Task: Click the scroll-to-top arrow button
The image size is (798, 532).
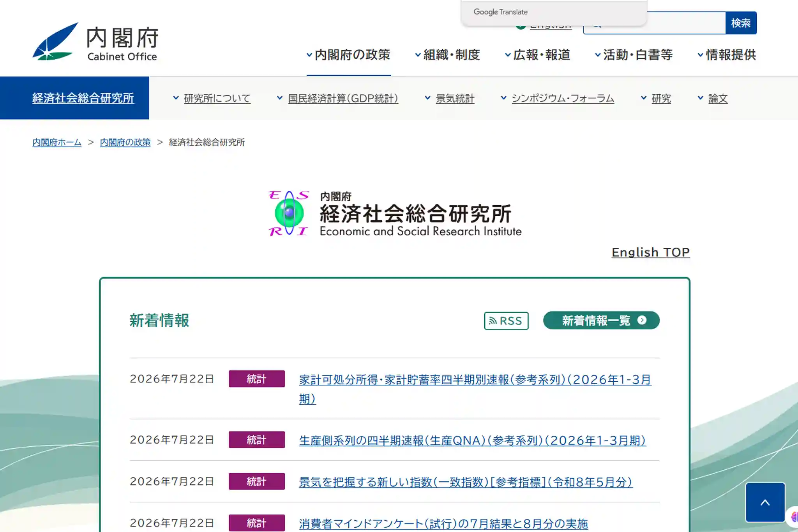Action: click(765, 502)
